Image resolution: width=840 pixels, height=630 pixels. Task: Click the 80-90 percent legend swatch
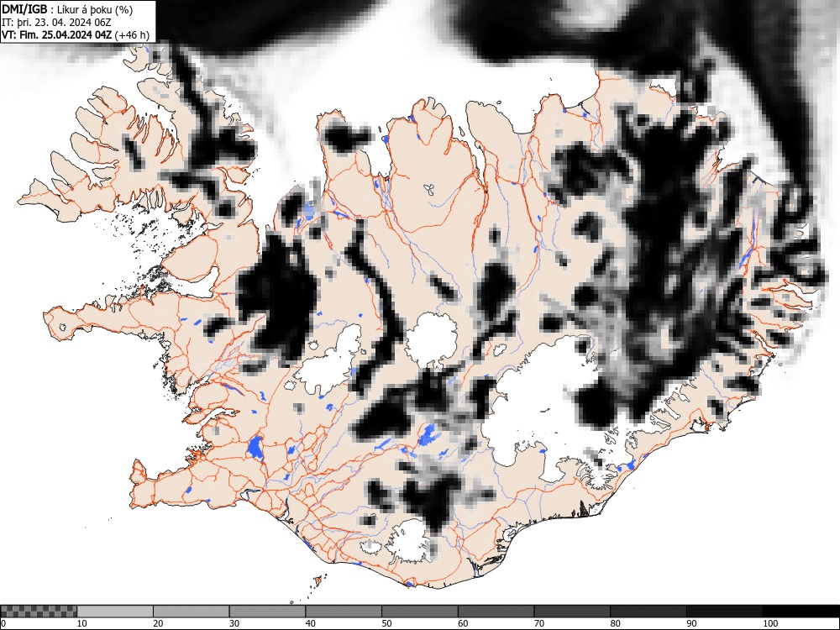click(648, 612)
